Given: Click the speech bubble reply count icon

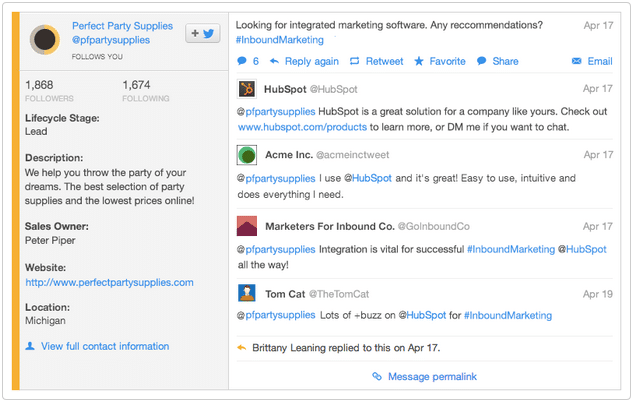Looking at the screenshot, I should (x=242, y=61).
